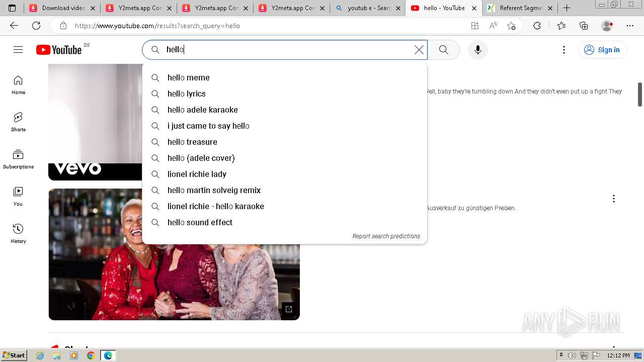The width and height of the screenshot is (644, 362).
Task: Open the Edge Collections icon
Action: [x=584, y=26]
